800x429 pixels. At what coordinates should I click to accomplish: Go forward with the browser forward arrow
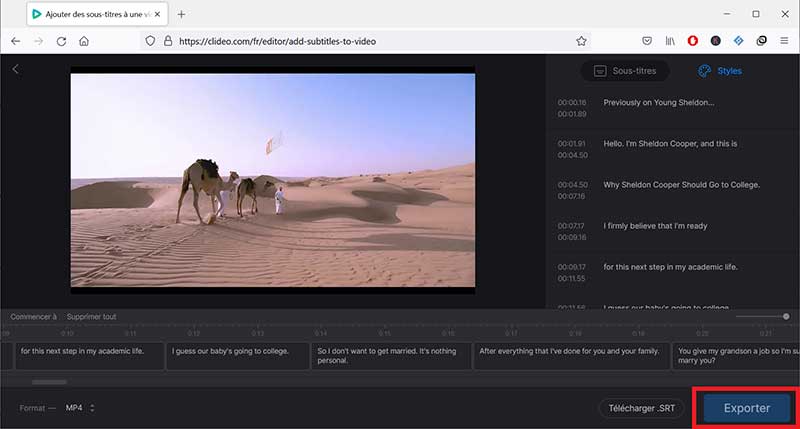[x=39, y=41]
